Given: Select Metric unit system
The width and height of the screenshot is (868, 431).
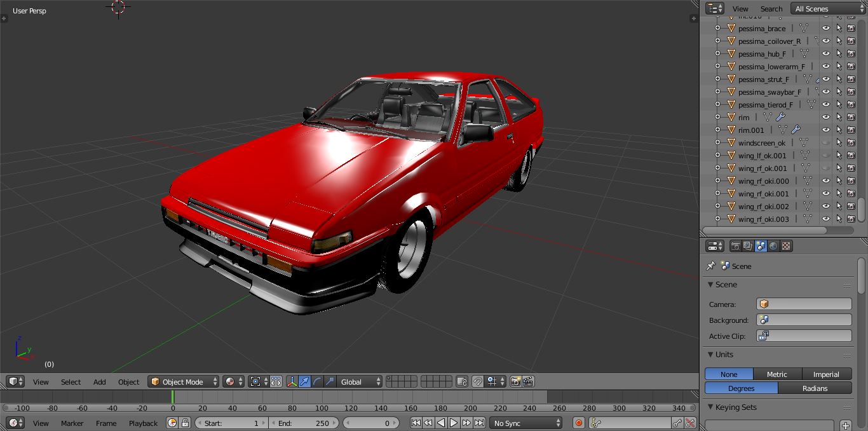Looking at the screenshot, I should click(776, 374).
